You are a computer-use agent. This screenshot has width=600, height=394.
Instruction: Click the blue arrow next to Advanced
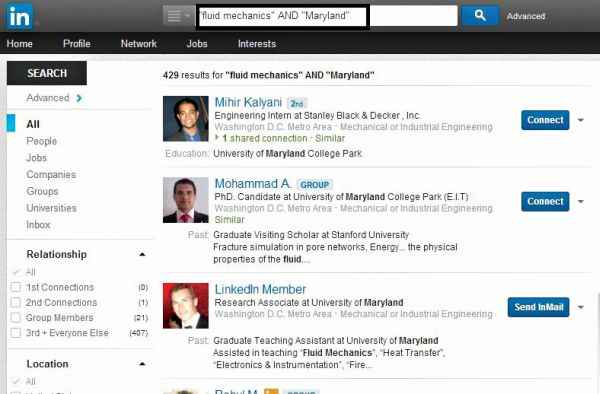(x=79, y=98)
